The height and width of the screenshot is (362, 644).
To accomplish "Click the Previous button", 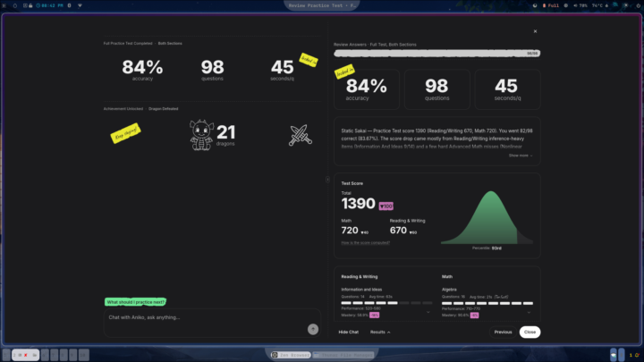I will coord(503,332).
